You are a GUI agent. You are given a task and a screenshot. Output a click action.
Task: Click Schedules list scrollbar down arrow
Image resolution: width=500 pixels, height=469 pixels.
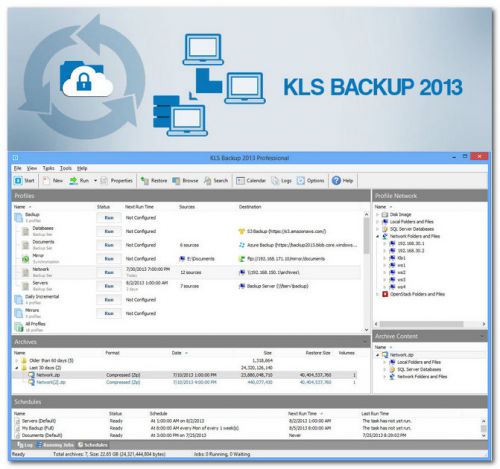(x=483, y=435)
